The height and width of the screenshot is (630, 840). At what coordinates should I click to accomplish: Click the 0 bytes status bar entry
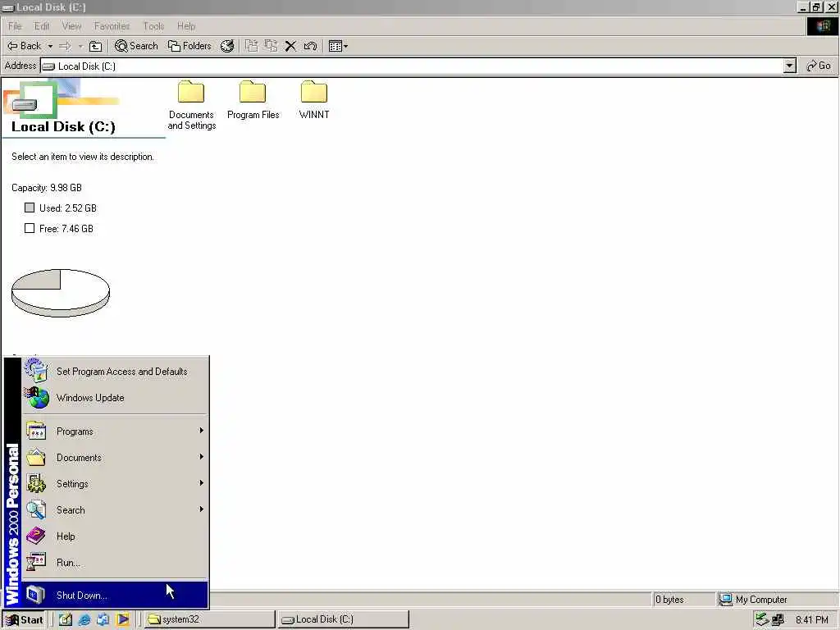[683, 600]
